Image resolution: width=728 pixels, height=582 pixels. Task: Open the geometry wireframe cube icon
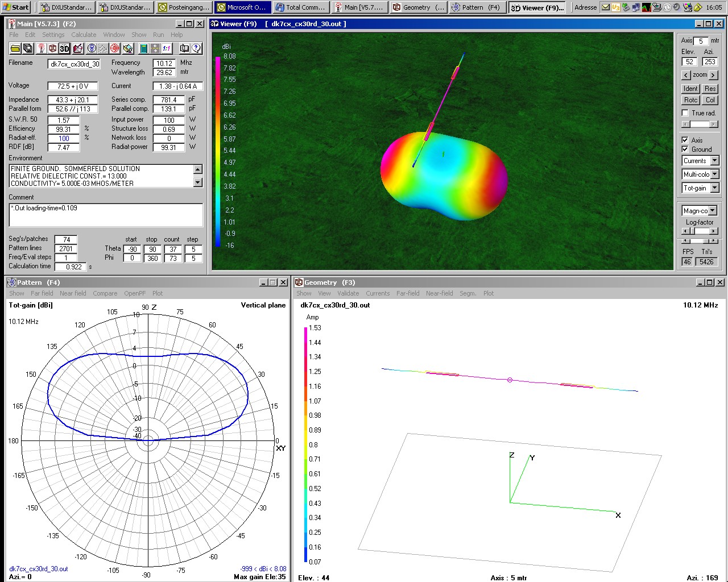click(x=52, y=49)
